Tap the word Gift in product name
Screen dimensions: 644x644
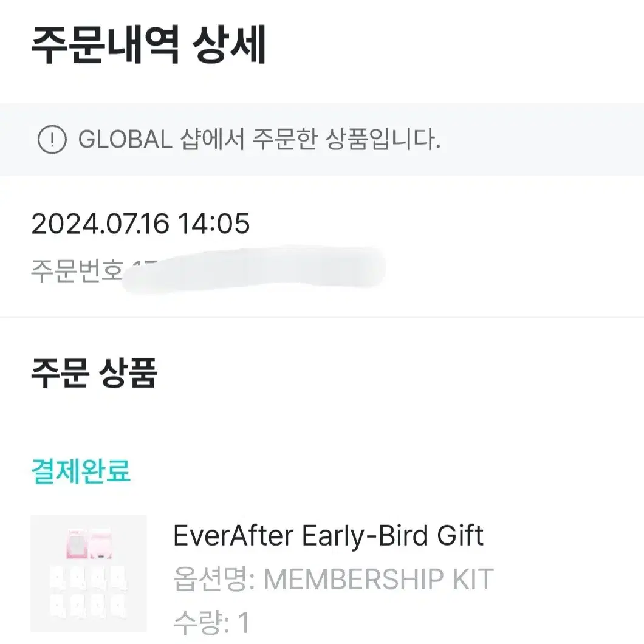pos(460,536)
